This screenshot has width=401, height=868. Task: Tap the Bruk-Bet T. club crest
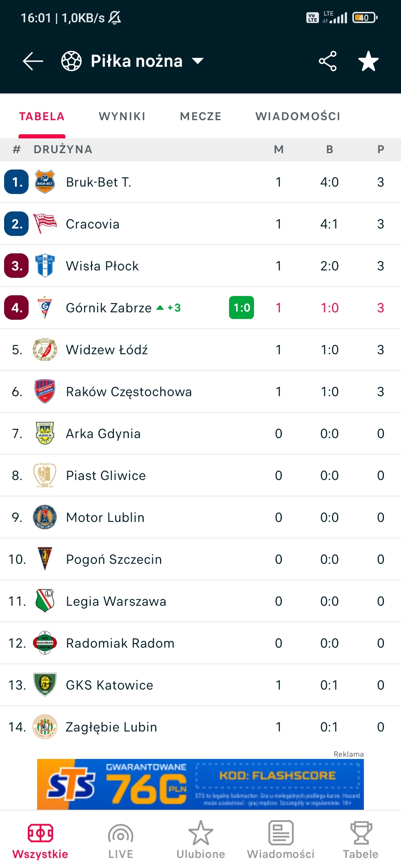tap(45, 182)
